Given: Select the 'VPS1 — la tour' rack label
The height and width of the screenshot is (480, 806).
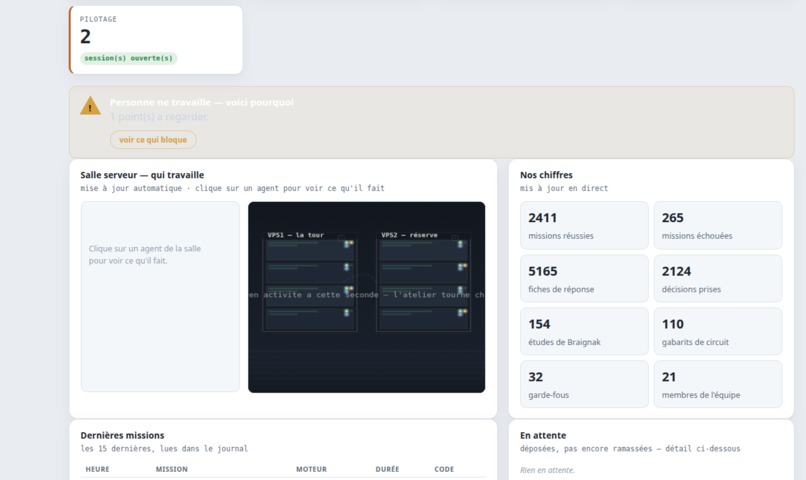Looking at the screenshot, I should tap(296, 235).
